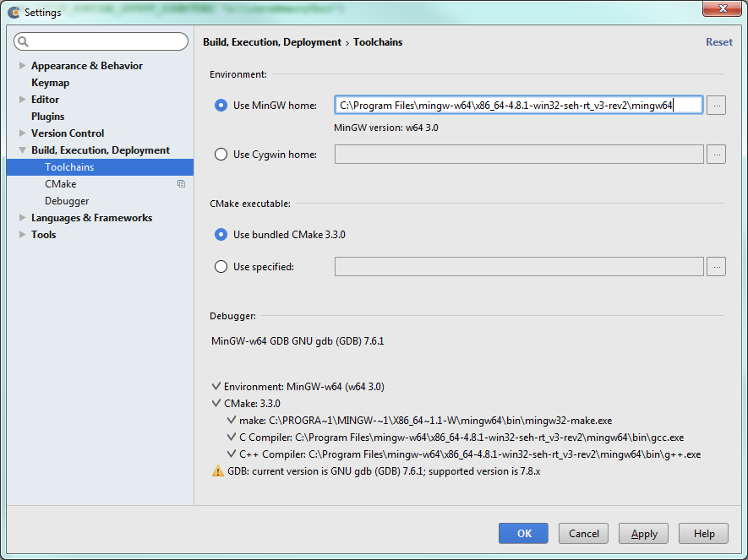Click check mark beside the mingw32-make.exe path
Screen dimensions: 748x560
(232, 420)
